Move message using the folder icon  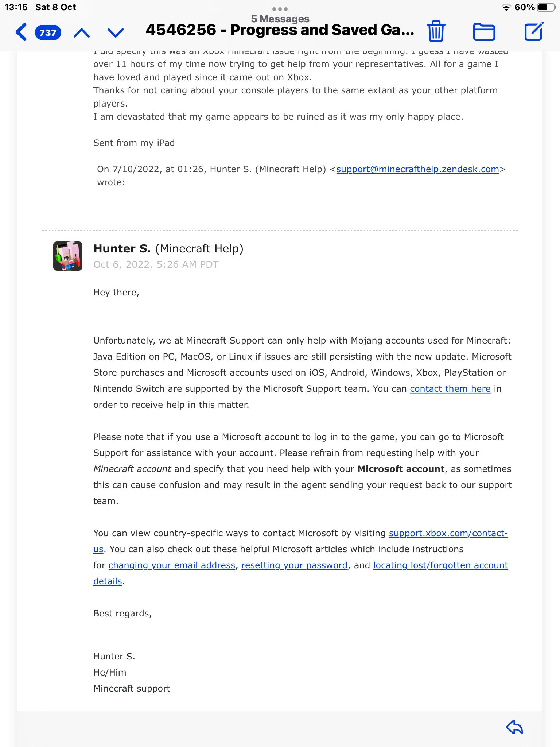[484, 32]
